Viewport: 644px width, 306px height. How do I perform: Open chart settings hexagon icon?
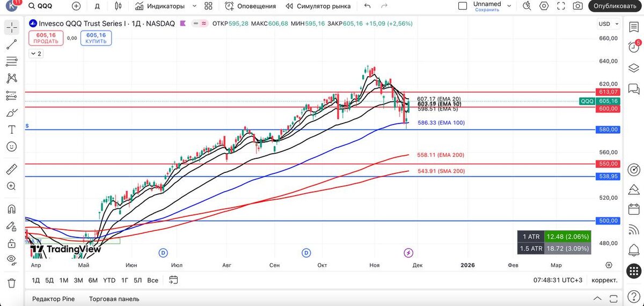click(544, 6)
